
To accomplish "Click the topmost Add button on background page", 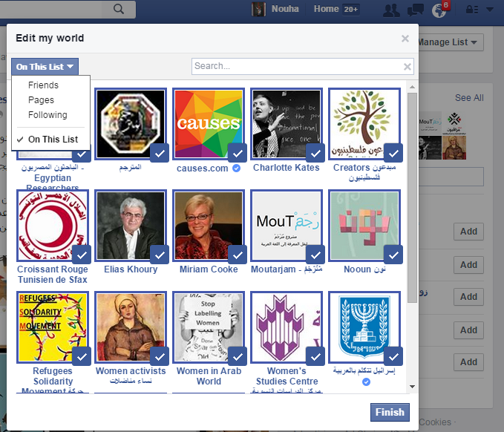I will point(468,232).
